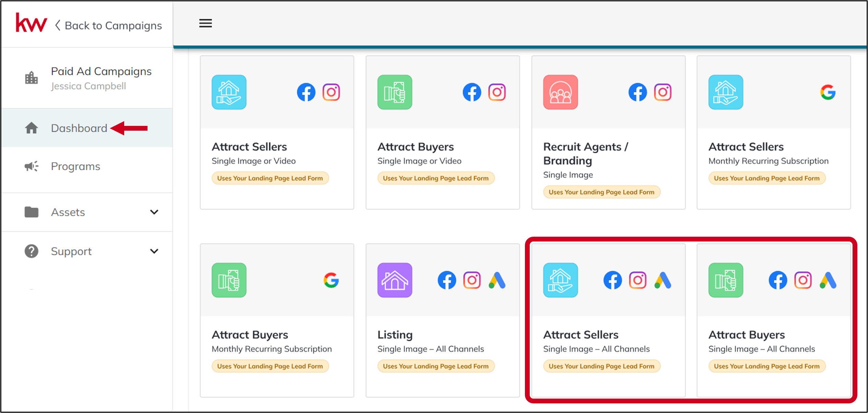Screen dimensions: 868x413
Task: Click the Dashboard home icon
Action: click(x=31, y=128)
